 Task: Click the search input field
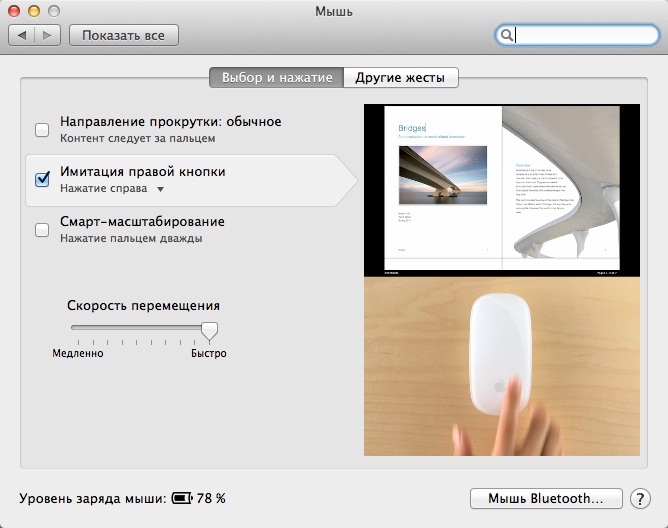[580, 35]
